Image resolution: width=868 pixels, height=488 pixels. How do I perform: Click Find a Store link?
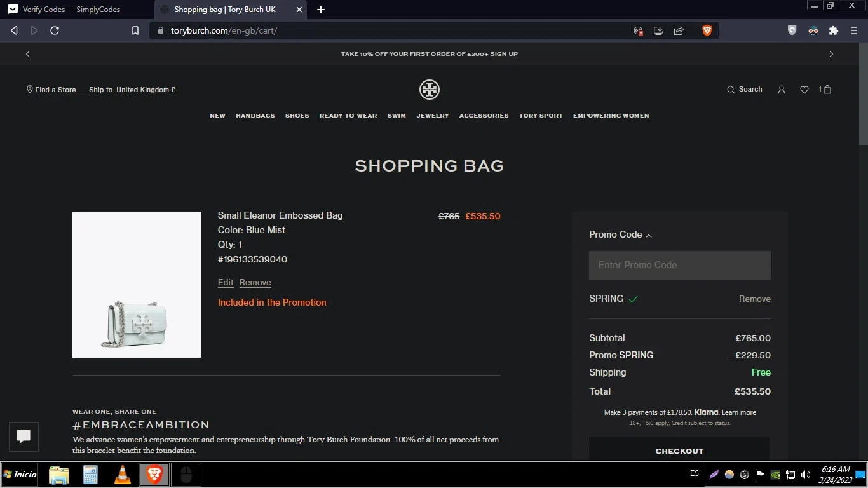[x=51, y=90]
